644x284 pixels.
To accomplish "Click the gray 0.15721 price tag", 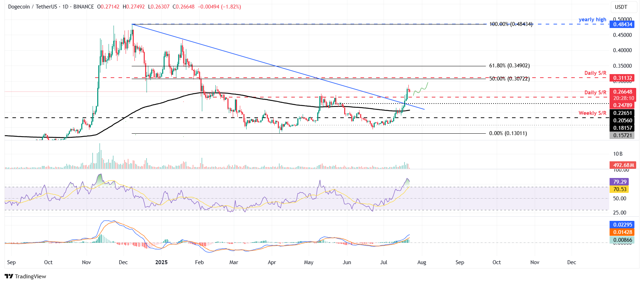I will pos(623,135).
